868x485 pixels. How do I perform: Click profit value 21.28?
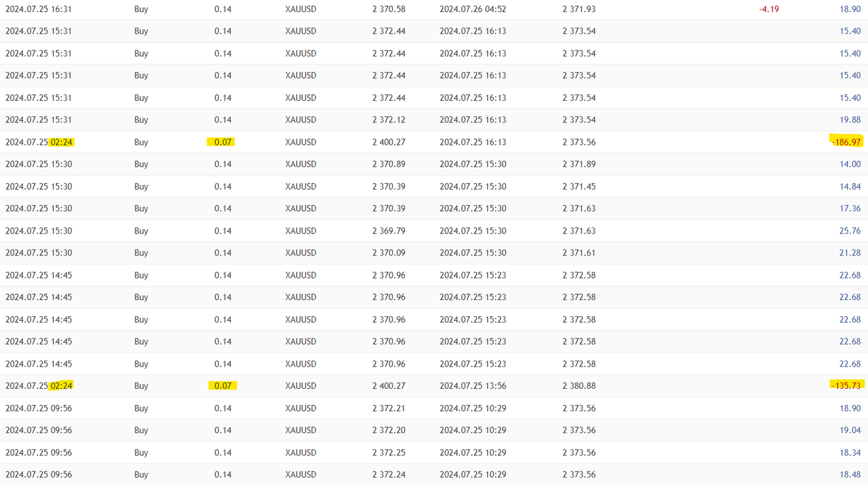click(x=850, y=253)
